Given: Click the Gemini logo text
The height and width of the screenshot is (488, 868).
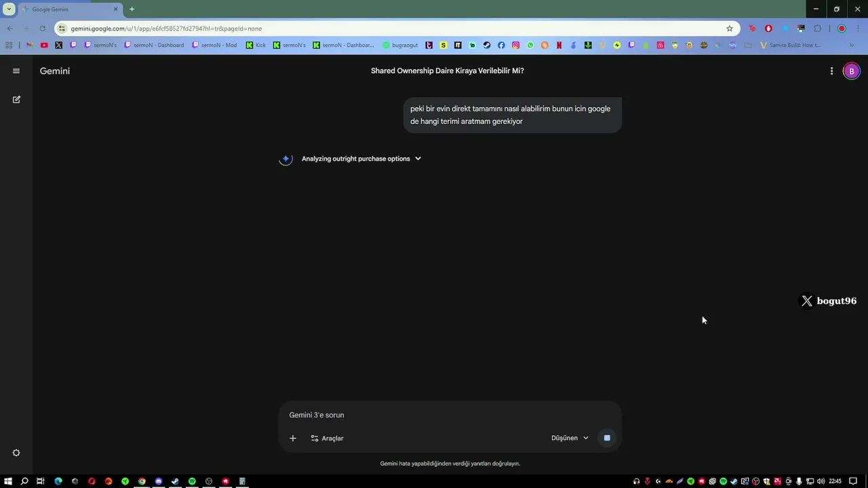Looking at the screenshot, I should pos(55,70).
